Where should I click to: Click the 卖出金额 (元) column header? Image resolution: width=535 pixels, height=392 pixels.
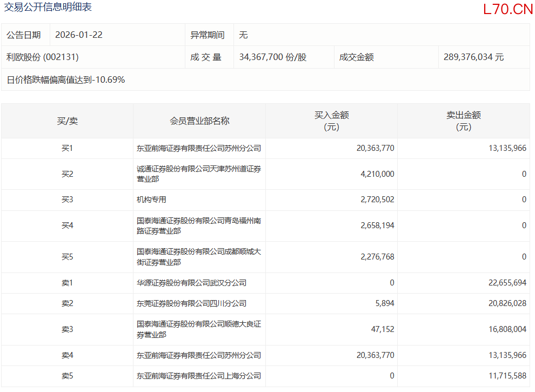point(463,121)
